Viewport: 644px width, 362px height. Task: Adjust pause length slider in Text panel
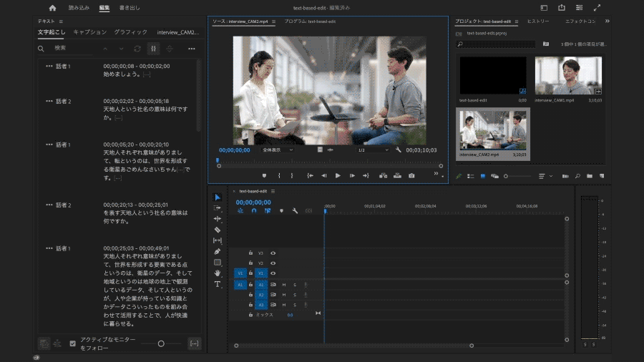click(161, 343)
